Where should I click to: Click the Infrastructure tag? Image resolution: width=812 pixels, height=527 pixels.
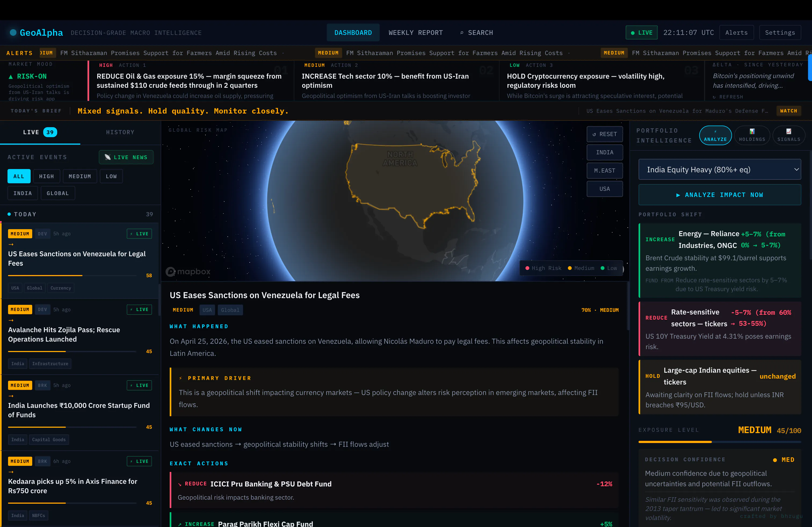tap(50, 364)
